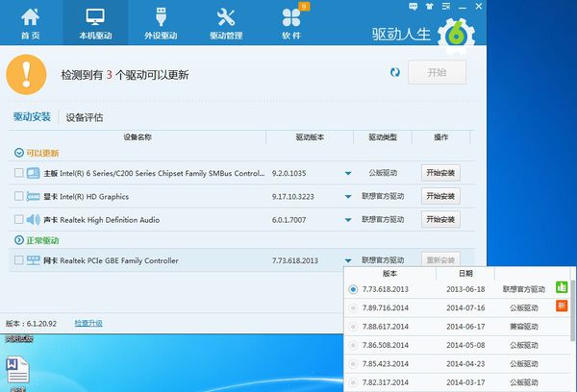Viewport: 577px width, 392px height.
Task: Check the 网卡 Realtek PCIe GBE checkbox
Action: (18, 260)
